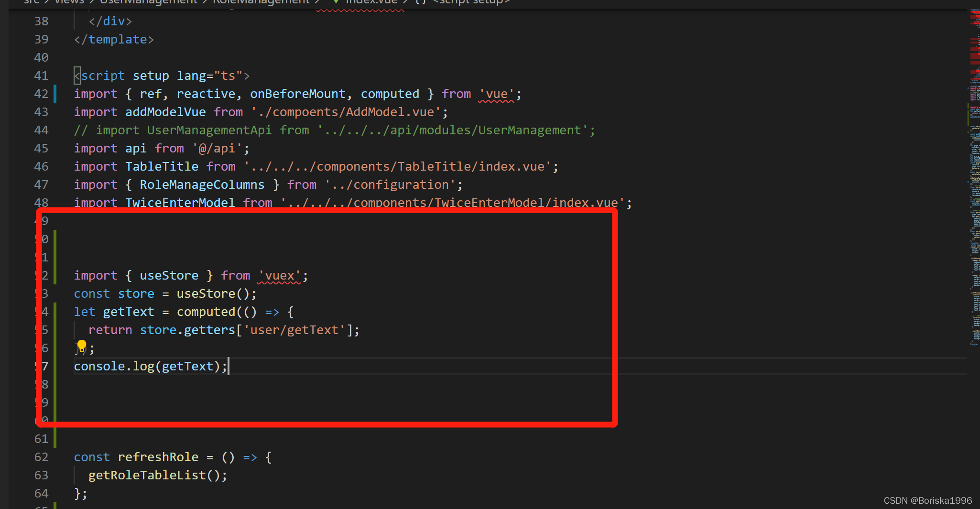Click the 'lang' attribute on line 41
Screen dimensions: 980x509
pyautogui.click(x=191, y=76)
